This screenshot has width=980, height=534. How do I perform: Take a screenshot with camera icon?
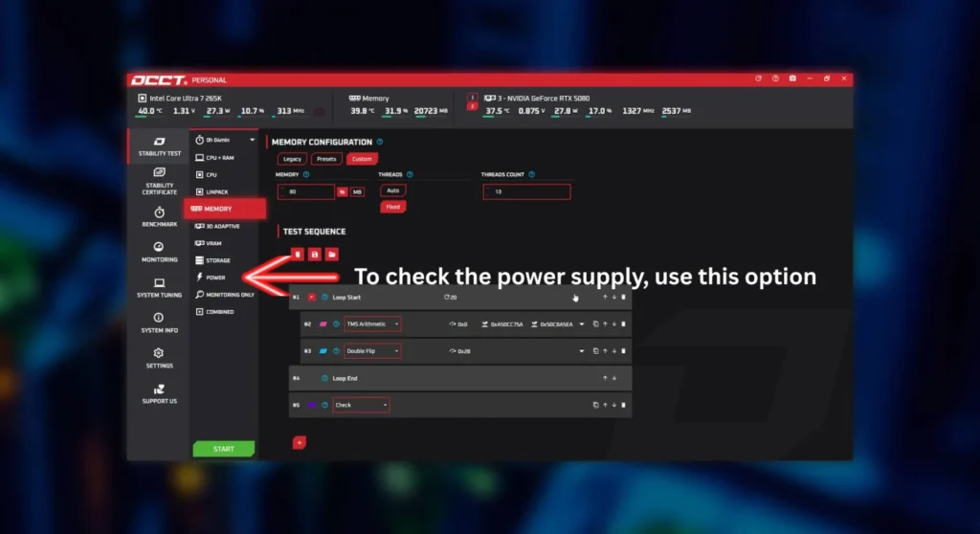click(x=792, y=78)
